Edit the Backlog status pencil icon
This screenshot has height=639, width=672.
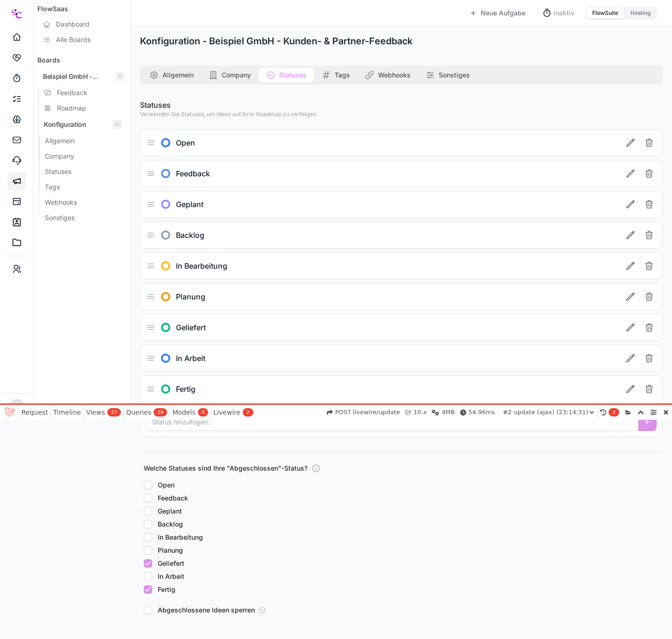coord(630,235)
